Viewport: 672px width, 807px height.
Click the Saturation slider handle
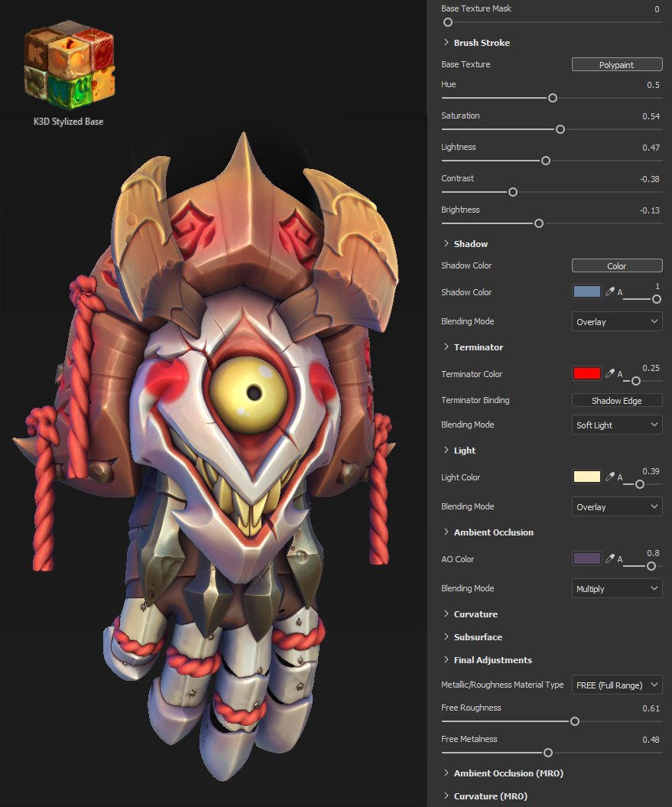(x=560, y=129)
